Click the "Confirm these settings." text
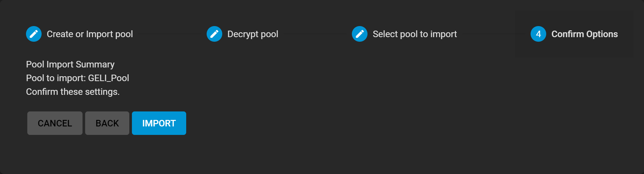The height and width of the screenshot is (174, 644). (73, 92)
